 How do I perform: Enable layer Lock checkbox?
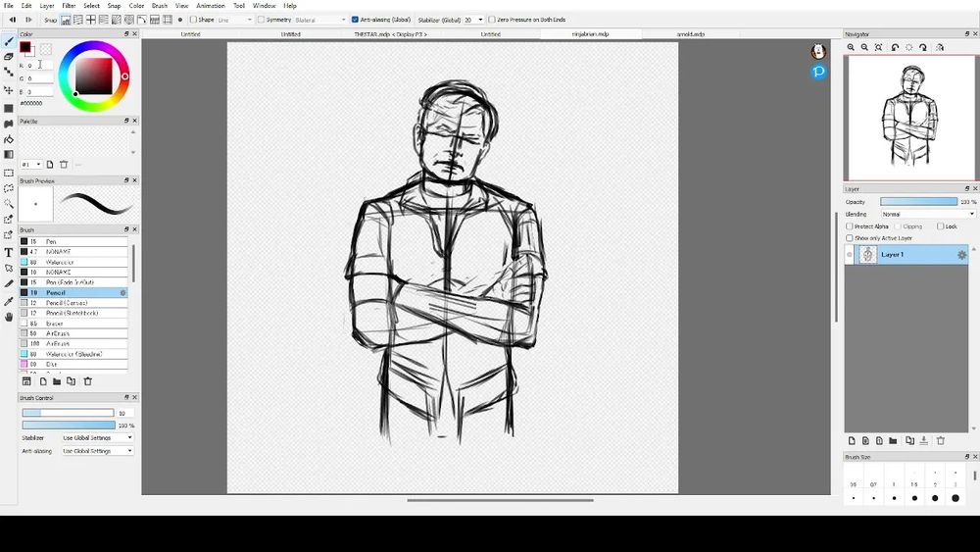tap(941, 226)
